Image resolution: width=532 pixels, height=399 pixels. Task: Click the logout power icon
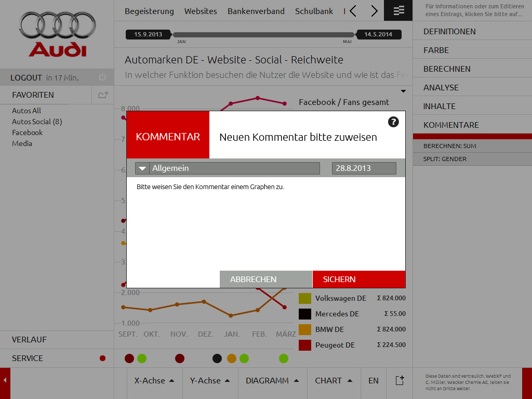point(102,77)
